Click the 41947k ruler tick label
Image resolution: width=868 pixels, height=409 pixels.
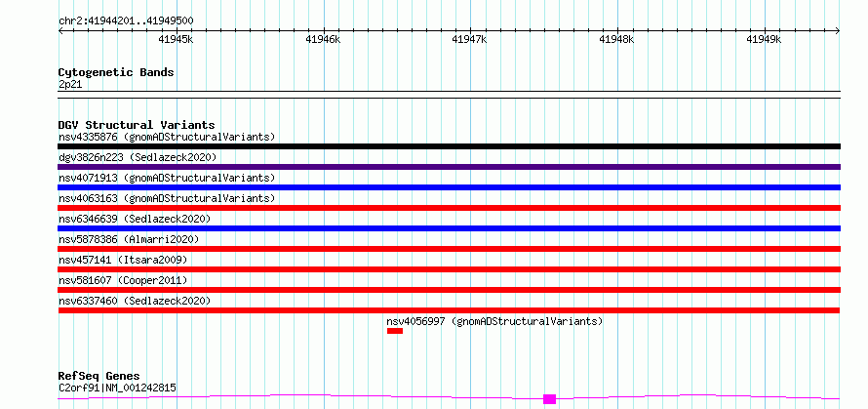coord(469,39)
